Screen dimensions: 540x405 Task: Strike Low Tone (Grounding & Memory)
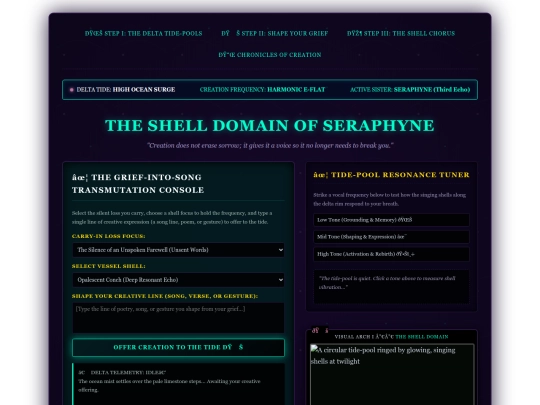[x=391, y=220]
